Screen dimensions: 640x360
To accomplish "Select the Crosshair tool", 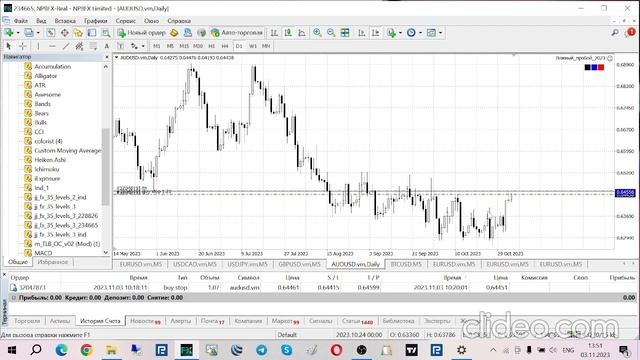I will [23, 46].
